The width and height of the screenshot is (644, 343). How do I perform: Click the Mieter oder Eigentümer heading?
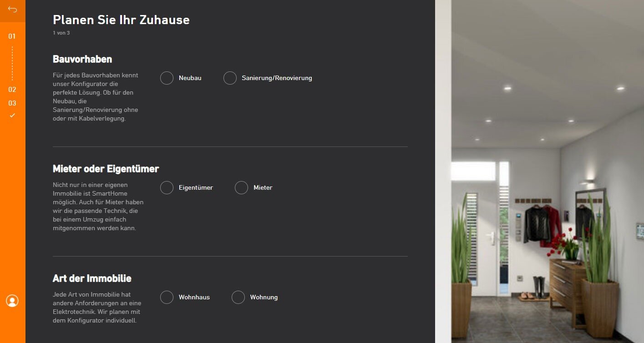[x=106, y=169]
